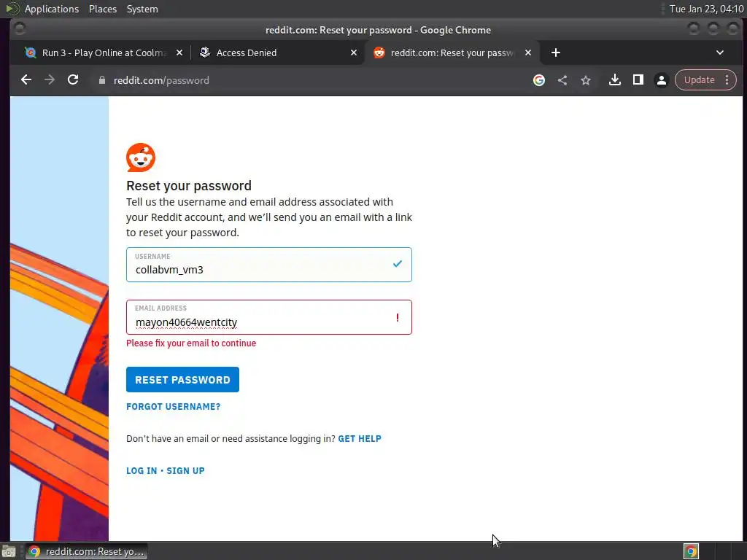Click the lock site info icon
The height and width of the screenshot is (560, 747).
[x=101, y=80]
